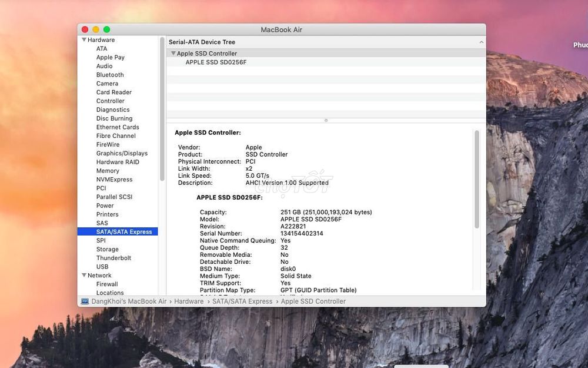Click the serial number value 134154402314
Screen dimensions: 588x368
(302, 233)
